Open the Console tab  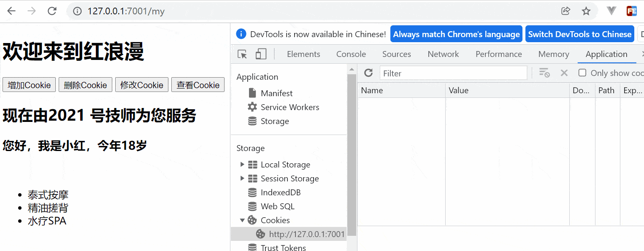[x=351, y=54]
